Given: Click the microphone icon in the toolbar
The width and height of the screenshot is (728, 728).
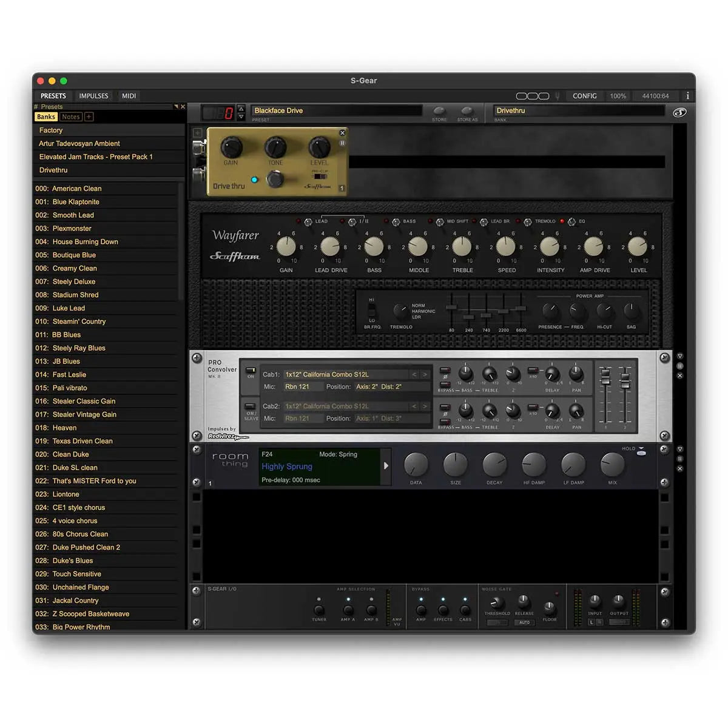Looking at the screenshot, I should [x=558, y=95].
